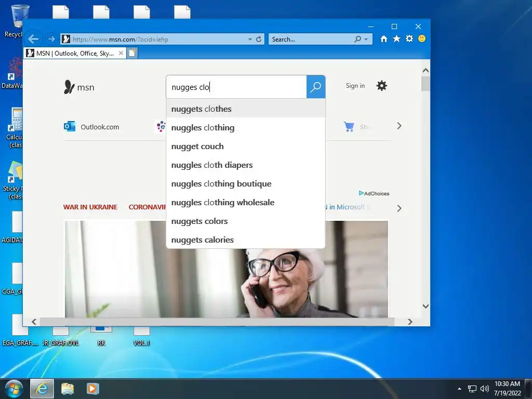Open Favorites star icon
This screenshot has height=399, width=532.
coord(396,38)
